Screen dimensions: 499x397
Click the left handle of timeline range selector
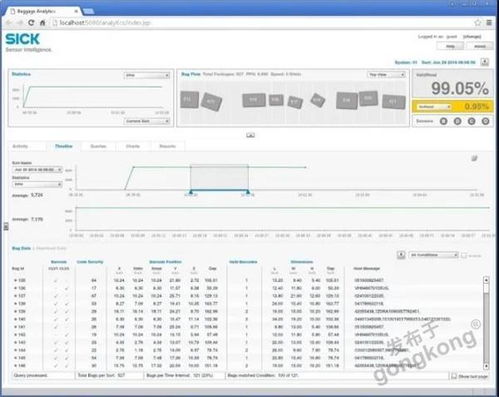click(191, 192)
